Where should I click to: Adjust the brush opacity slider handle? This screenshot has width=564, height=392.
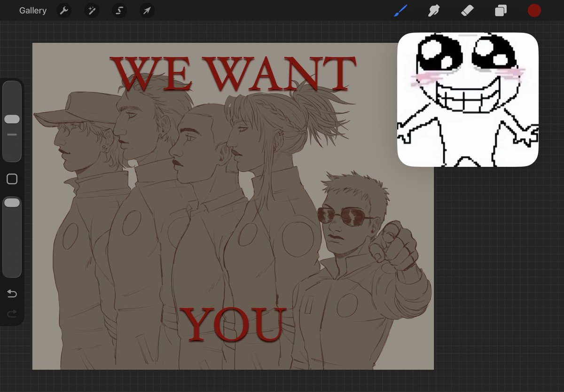(12, 203)
